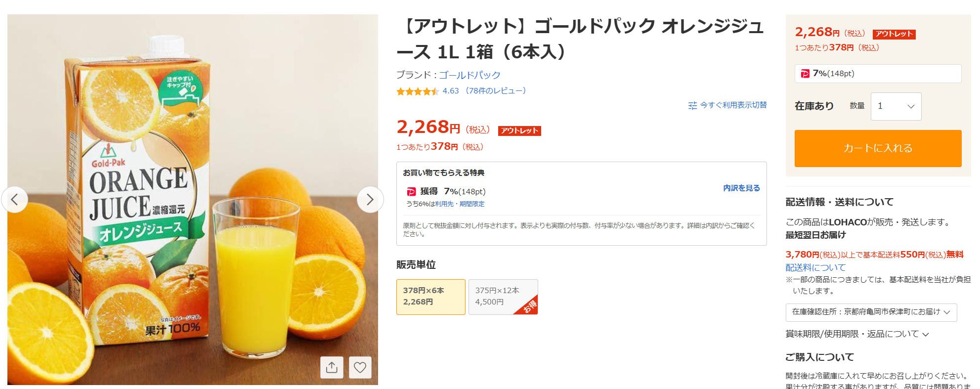Add to favorites with heart icon
Screen dimensions: 980x389
pos(360,367)
